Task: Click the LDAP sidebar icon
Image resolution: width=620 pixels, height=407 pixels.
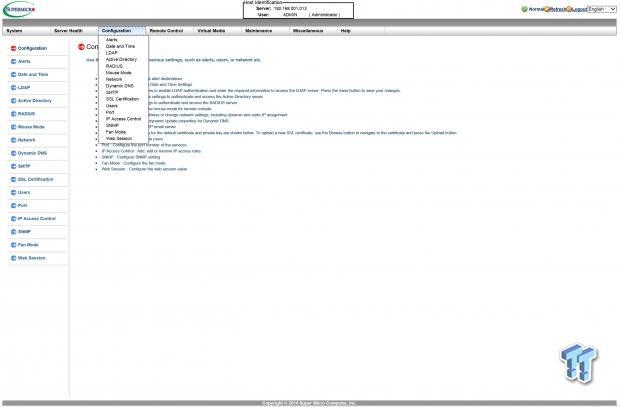Action: [x=13, y=87]
